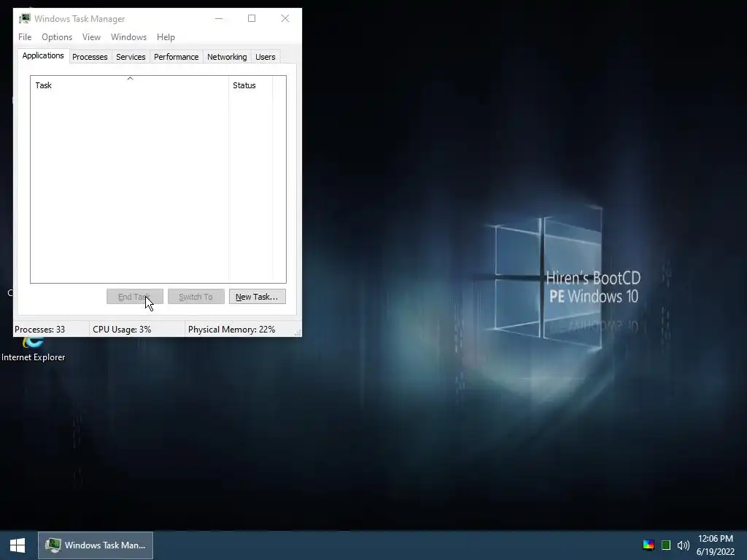The image size is (747, 560).
Task: Maximize the Windows Task Manager window
Action: pyautogui.click(x=252, y=18)
